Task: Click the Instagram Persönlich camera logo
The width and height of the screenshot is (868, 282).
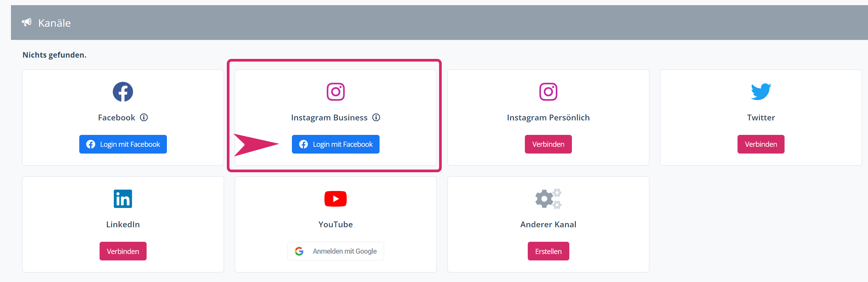Action: click(548, 91)
